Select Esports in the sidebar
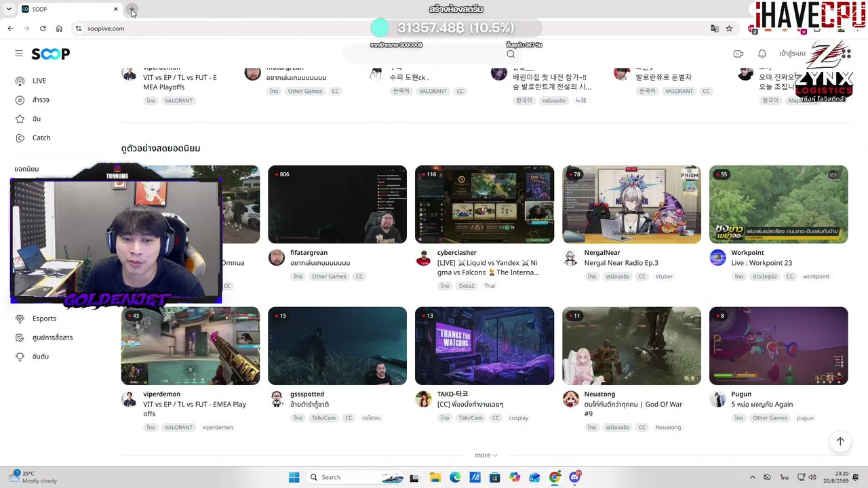The width and height of the screenshot is (868, 488). tap(44, 319)
